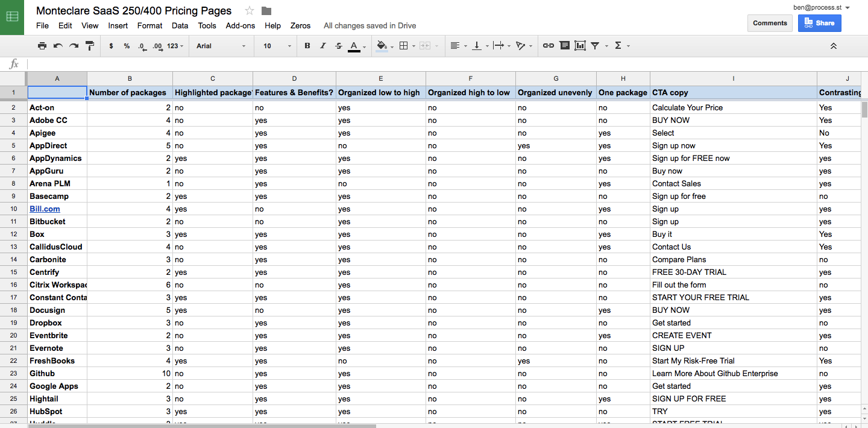Expand functions dropdown arrow
The image size is (868, 428).
[628, 46]
